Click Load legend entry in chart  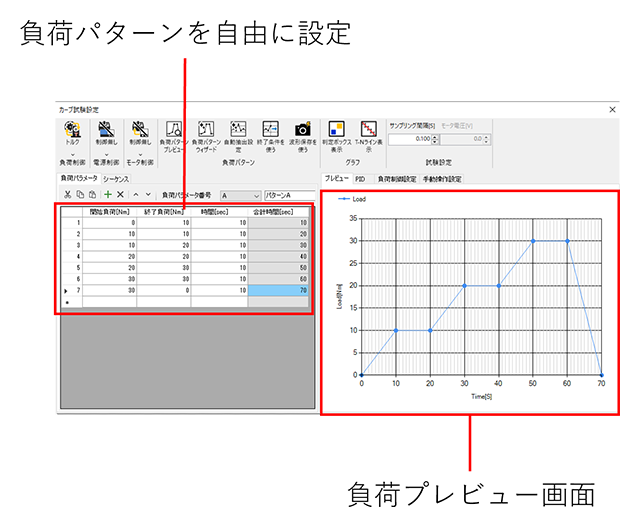[352, 199]
